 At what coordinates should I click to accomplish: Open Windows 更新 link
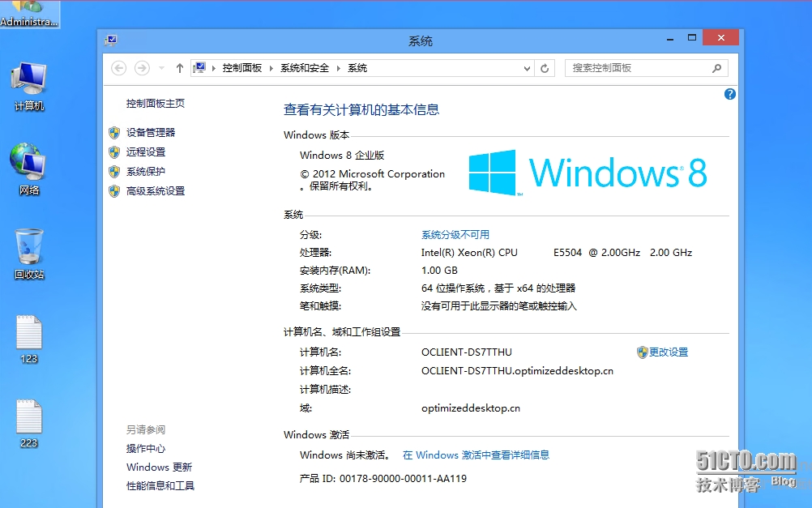point(159,467)
